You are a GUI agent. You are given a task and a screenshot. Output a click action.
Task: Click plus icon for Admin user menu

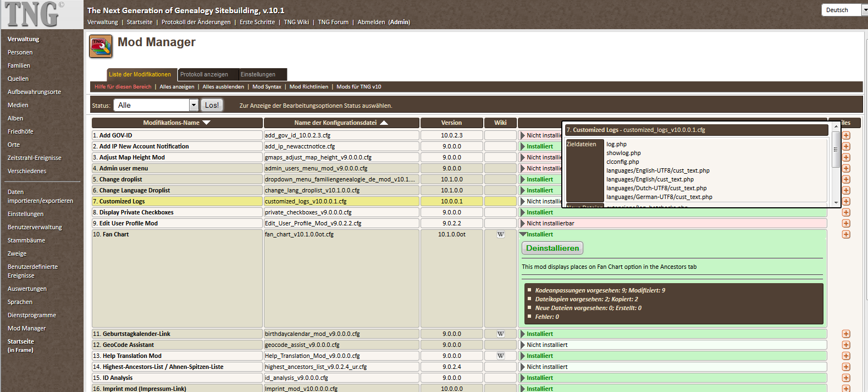point(846,168)
